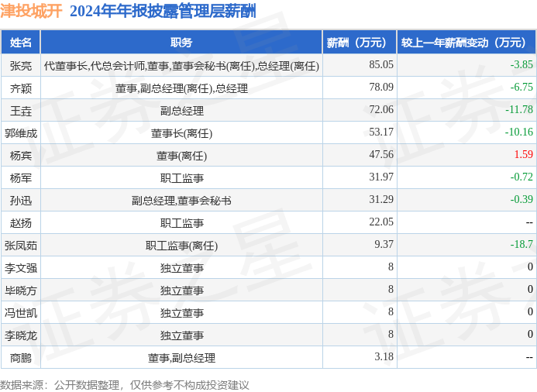The width and height of the screenshot is (537, 392).
Task: Click salary value 47.56
Action: coord(381,154)
